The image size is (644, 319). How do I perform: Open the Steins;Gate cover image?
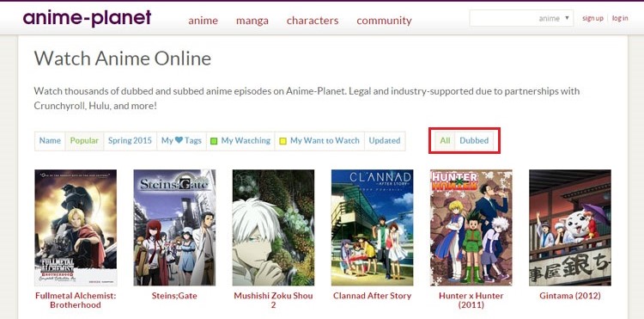(174, 228)
